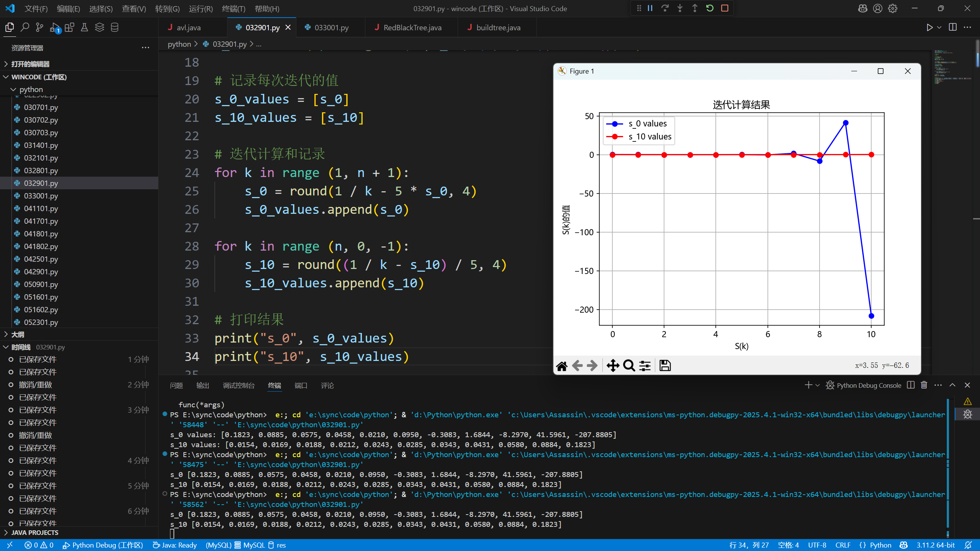
Task: Toggle notifications bell in status bar
Action: [x=969, y=545]
